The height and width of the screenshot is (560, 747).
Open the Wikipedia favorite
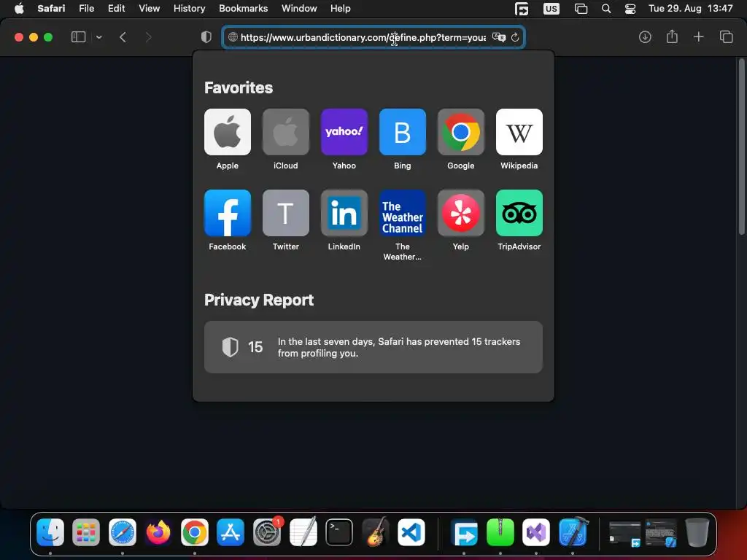coord(519,132)
